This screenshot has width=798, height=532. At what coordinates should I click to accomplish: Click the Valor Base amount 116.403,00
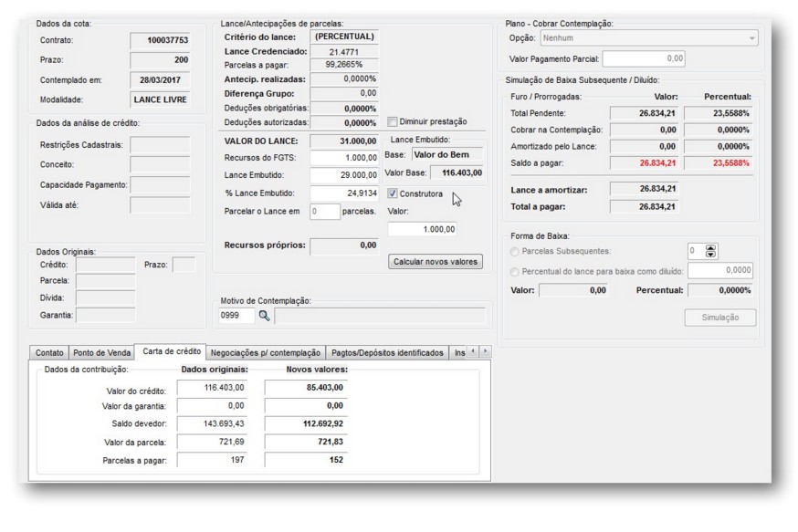click(x=457, y=173)
